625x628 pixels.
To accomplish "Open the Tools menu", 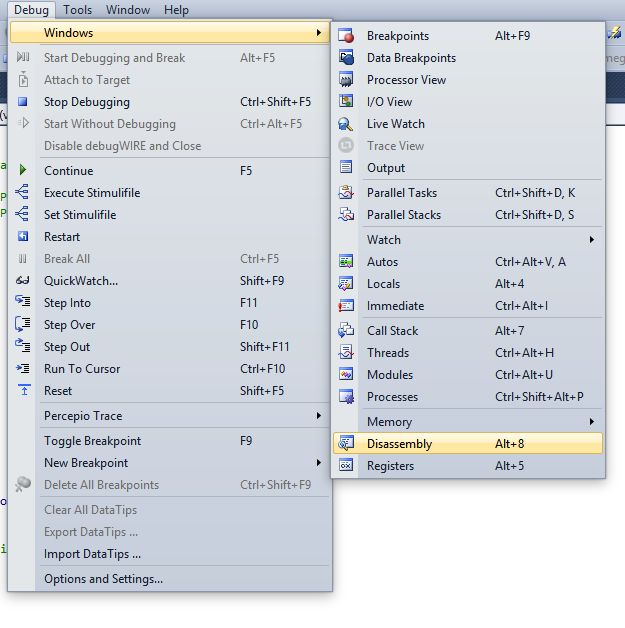I will (77, 10).
